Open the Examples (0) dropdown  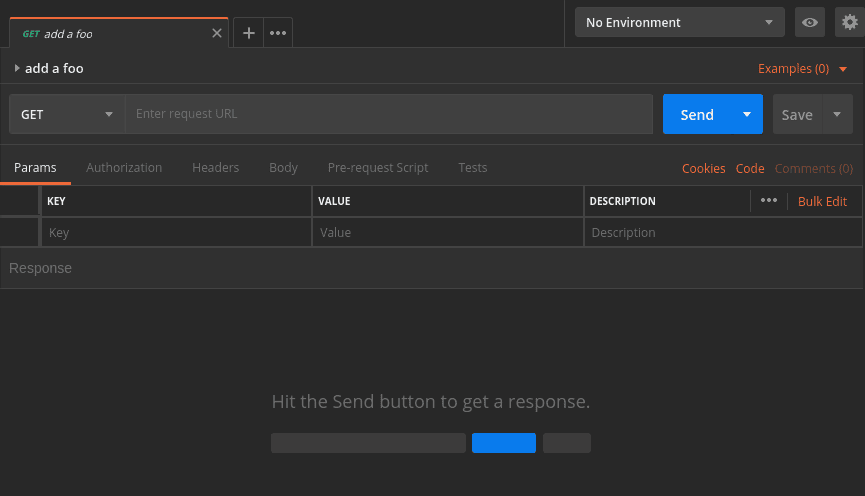click(x=802, y=69)
